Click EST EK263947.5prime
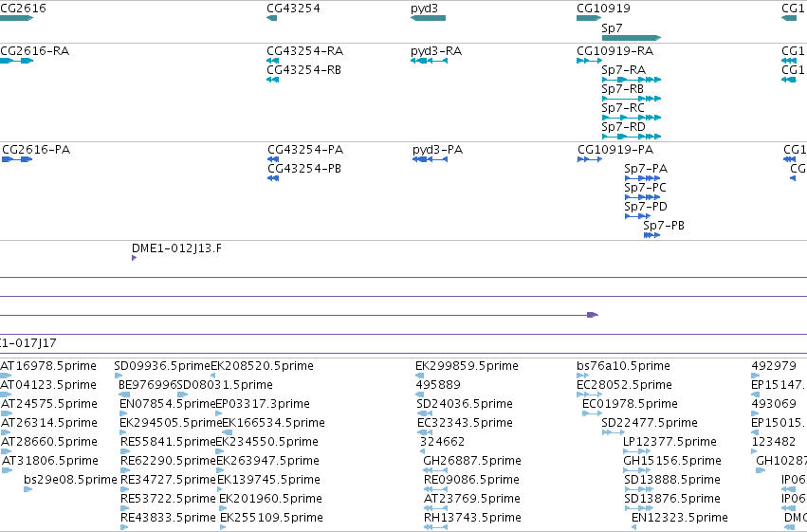The height and width of the screenshot is (532, 807). (x=267, y=461)
